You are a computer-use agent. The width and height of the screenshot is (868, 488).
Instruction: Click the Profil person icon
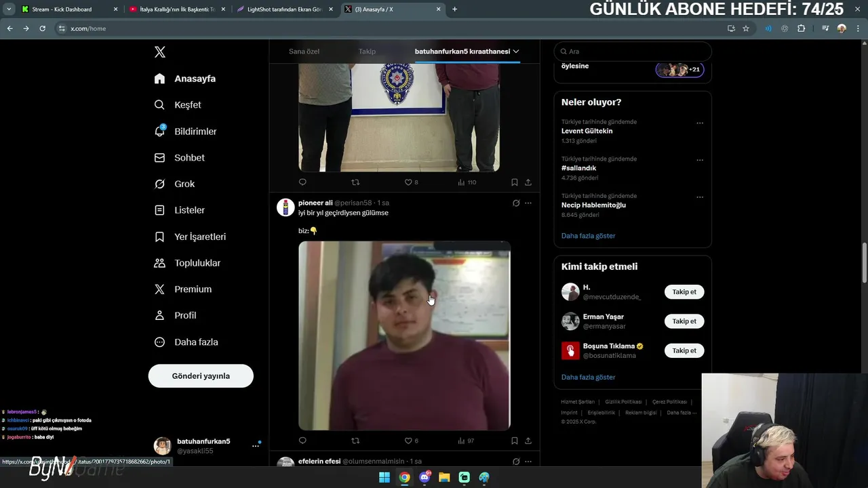(x=159, y=315)
